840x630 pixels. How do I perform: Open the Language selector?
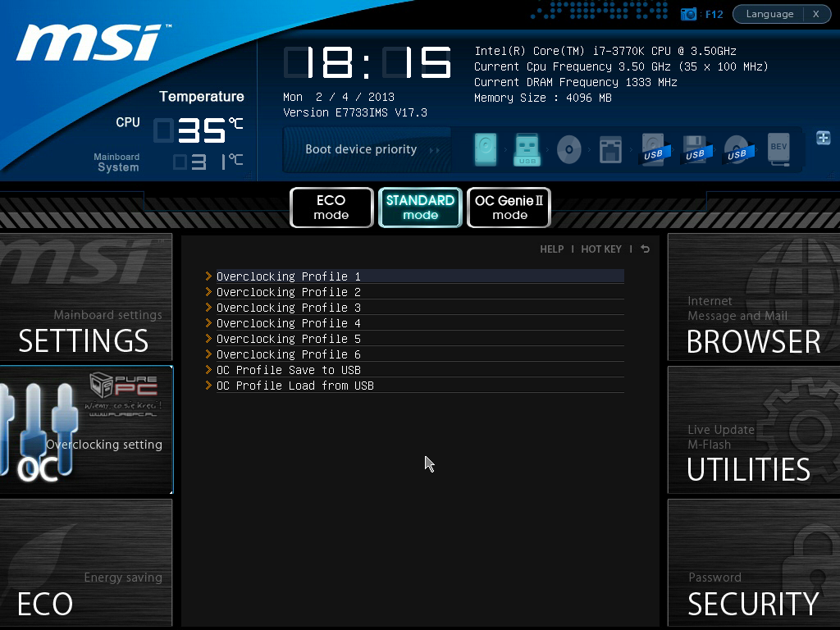(x=769, y=14)
